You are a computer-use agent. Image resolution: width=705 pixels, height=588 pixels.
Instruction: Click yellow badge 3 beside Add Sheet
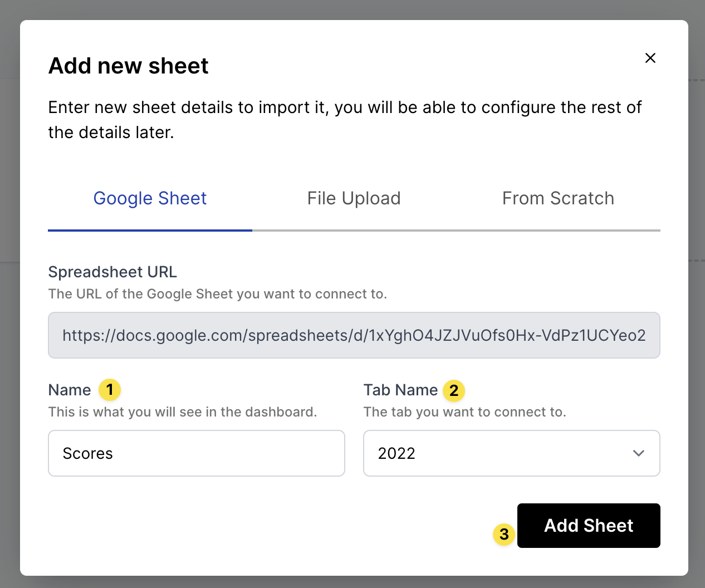(504, 535)
